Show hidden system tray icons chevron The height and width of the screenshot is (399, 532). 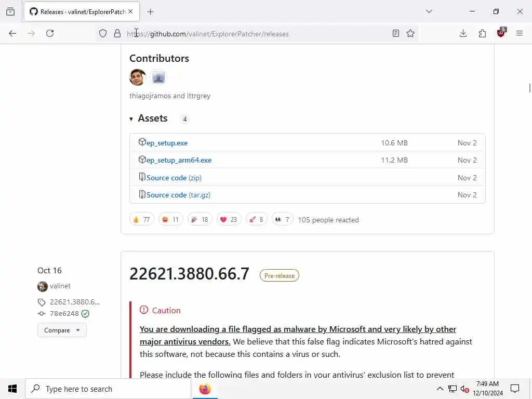click(440, 389)
